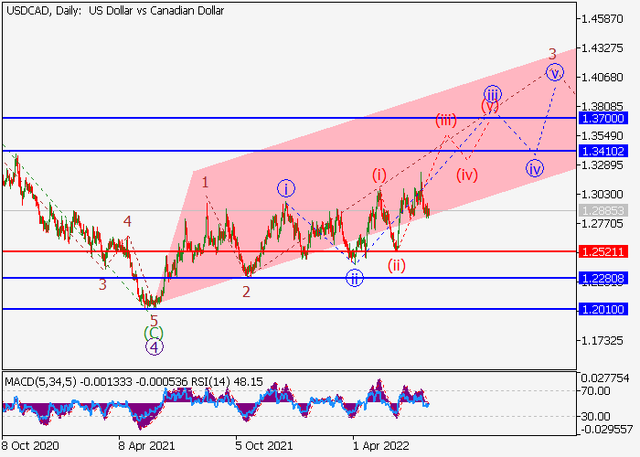Select the blue circled ii wave label
Image resolution: width=640 pixels, height=457 pixels.
pos(354,278)
